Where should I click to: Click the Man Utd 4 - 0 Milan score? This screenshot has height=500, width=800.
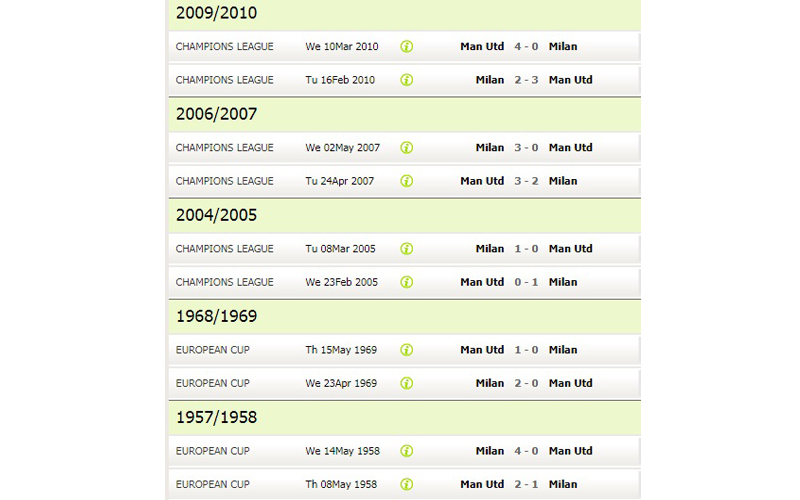click(x=526, y=46)
